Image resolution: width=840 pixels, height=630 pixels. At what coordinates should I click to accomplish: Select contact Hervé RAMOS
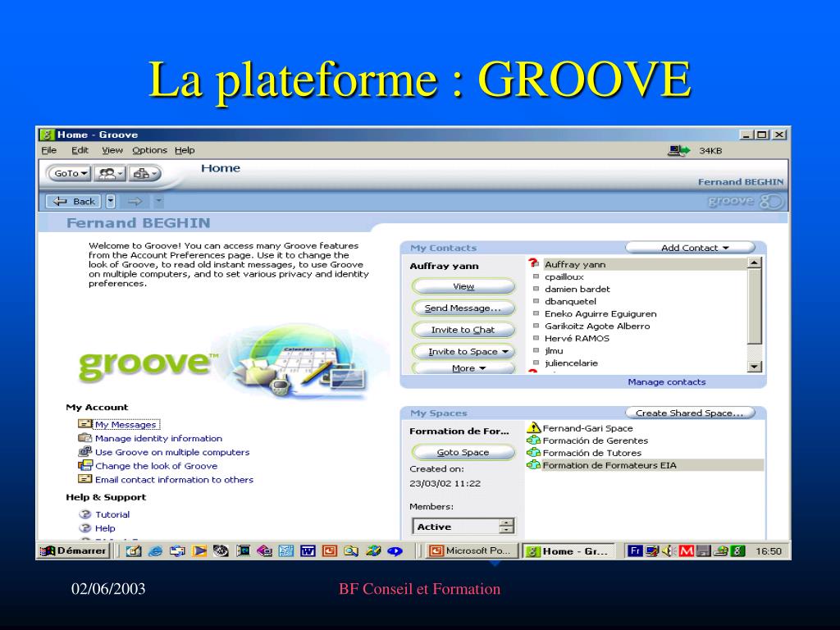[577, 338]
